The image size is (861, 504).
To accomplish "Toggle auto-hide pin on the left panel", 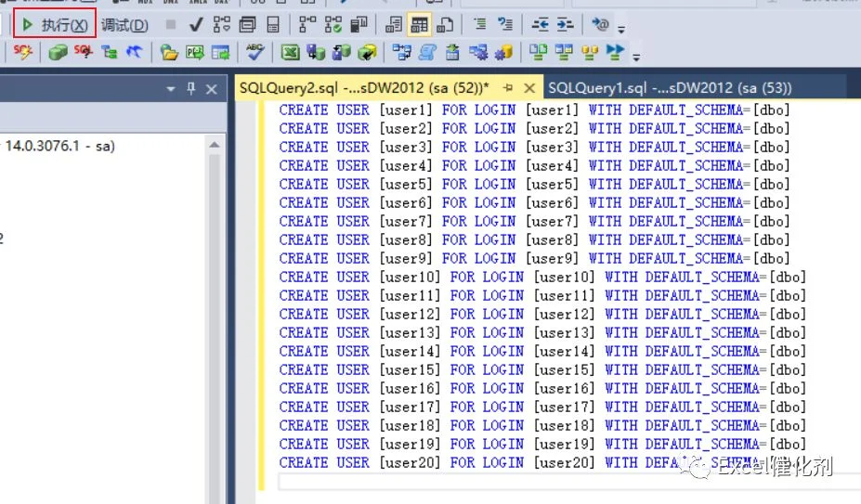I will pyautogui.click(x=191, y=88).
